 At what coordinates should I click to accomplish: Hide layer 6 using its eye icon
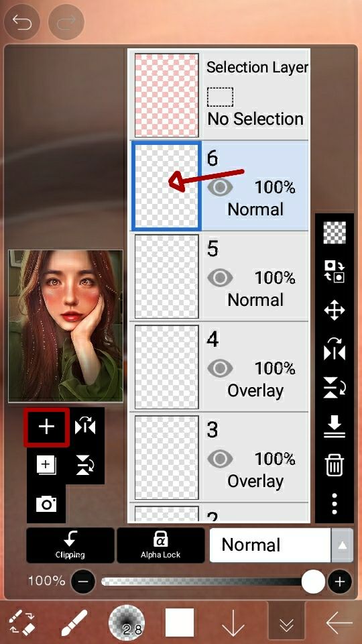click(220, 188)
